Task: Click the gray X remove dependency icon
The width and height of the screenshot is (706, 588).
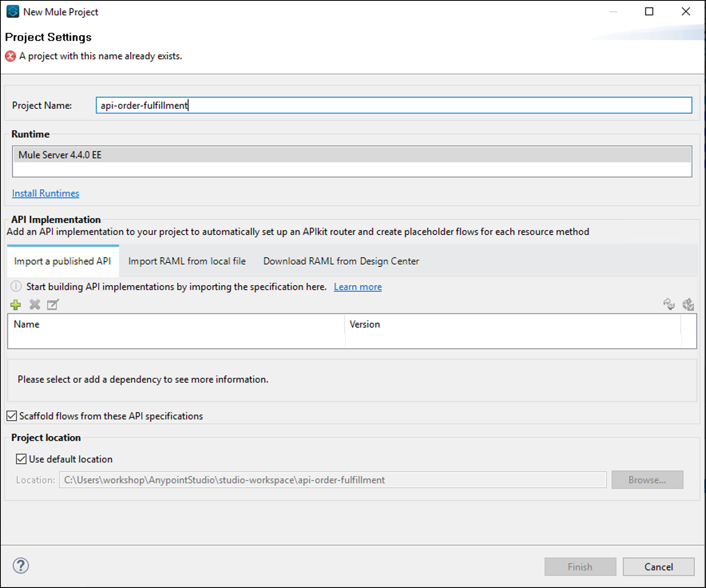Action: point(35,305)
